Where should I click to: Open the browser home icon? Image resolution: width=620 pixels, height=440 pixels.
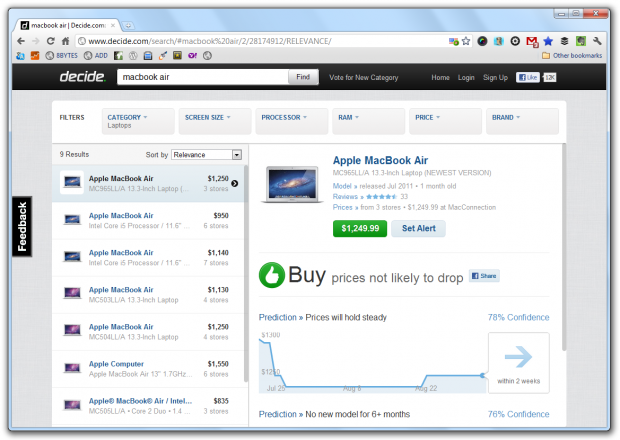click(x=66, y=41)
